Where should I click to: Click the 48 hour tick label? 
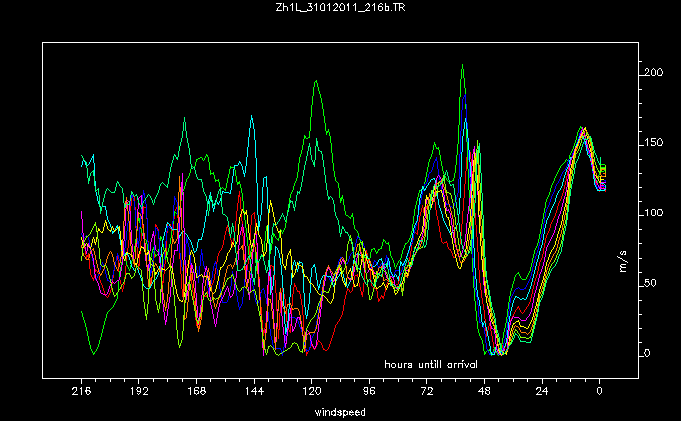point(485,393)
